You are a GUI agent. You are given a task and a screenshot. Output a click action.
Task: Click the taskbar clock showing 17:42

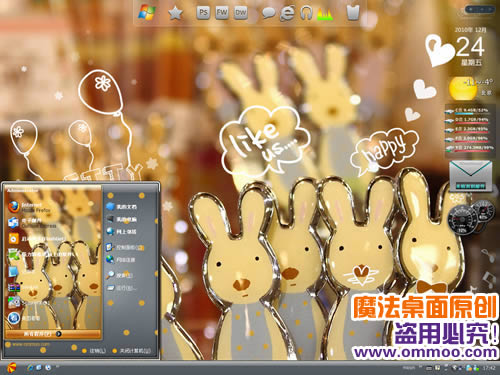tap(489, 368)
